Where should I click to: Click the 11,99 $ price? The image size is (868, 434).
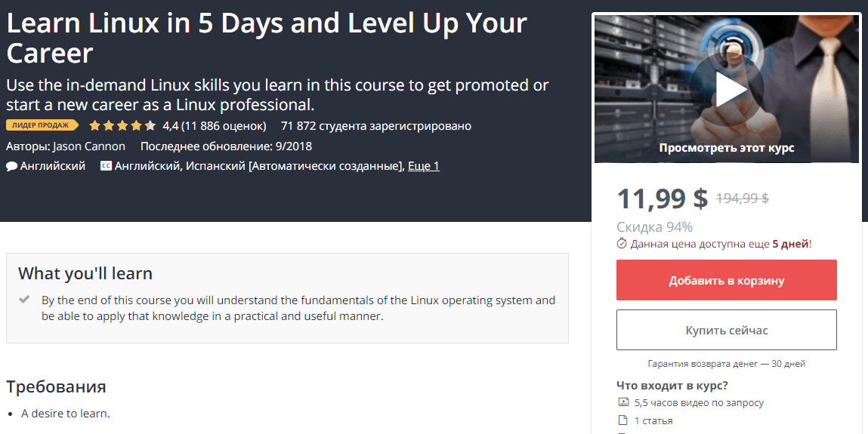(x=662, y=199)
